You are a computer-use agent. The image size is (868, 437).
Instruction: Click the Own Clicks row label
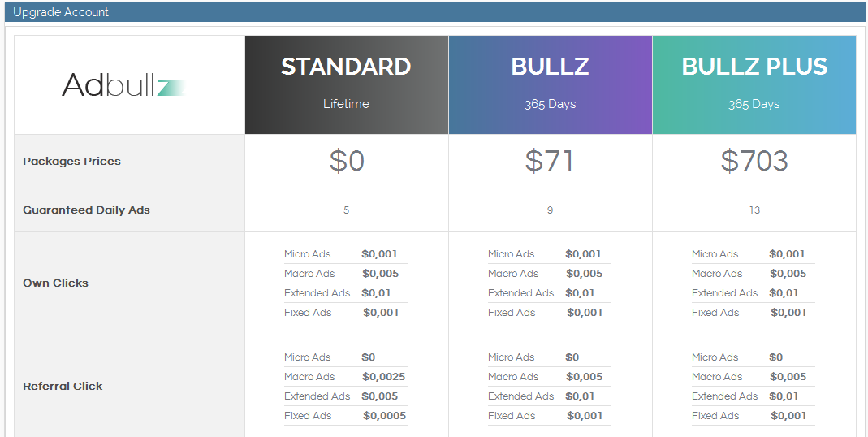point(55,283)
